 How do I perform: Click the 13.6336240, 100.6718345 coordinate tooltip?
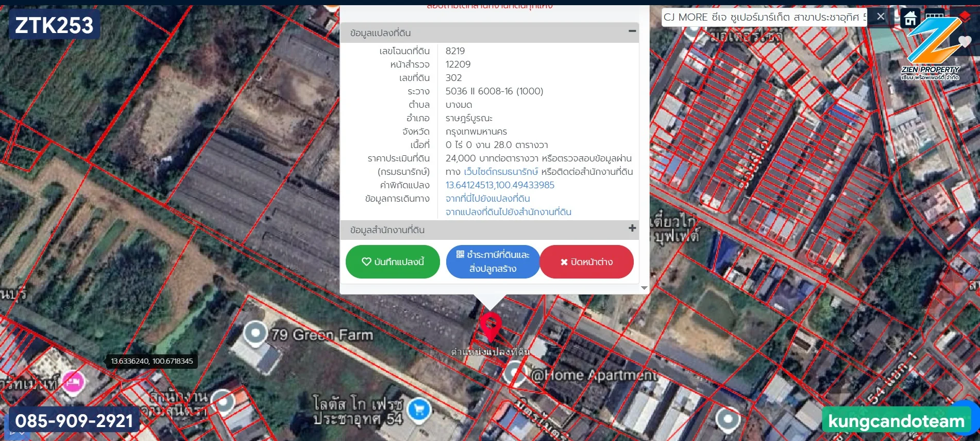click(x=151, y=361)
